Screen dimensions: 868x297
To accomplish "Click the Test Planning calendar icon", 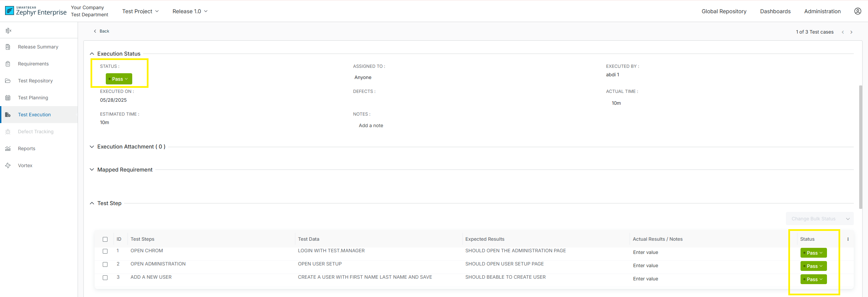I will pyautogui.click(x=8, y=98).
